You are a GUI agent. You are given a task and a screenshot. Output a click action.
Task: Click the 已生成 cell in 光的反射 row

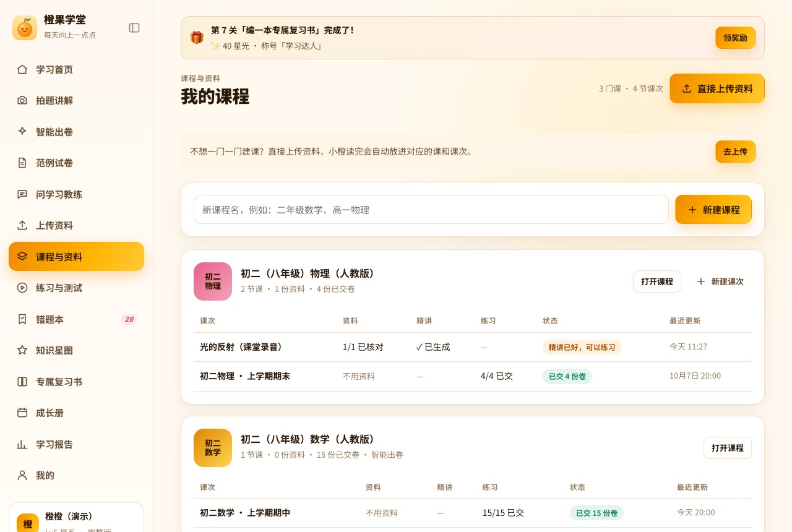(433, 347)
